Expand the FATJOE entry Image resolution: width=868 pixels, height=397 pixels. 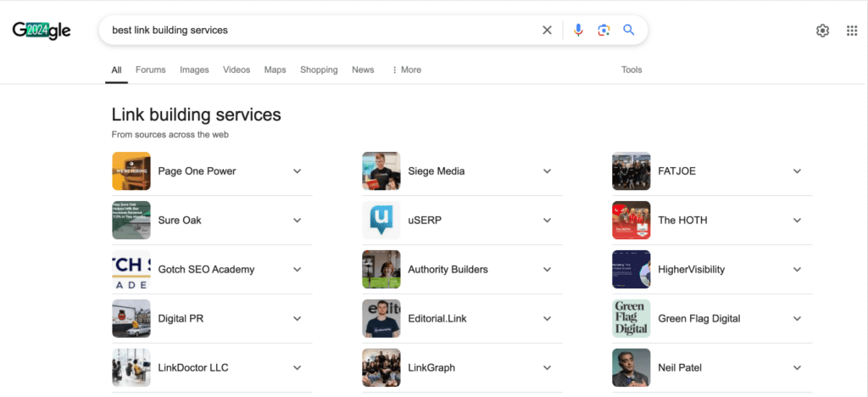tap(797, 171)
